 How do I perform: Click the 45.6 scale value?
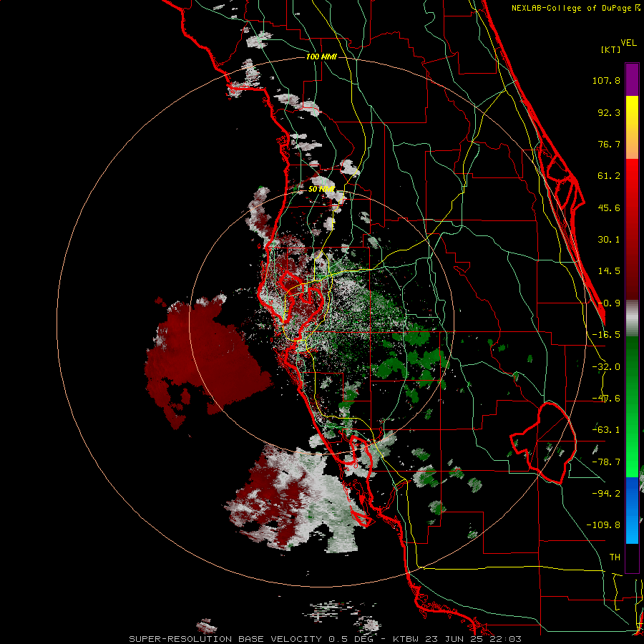coord(609,208)
